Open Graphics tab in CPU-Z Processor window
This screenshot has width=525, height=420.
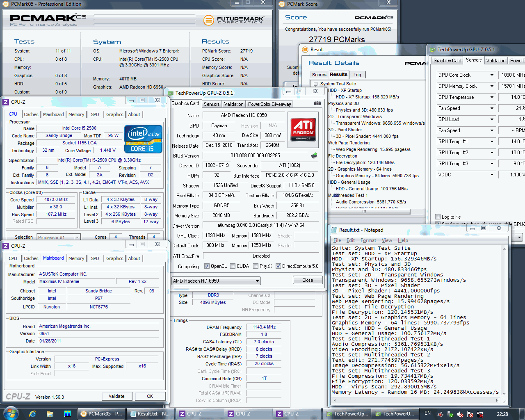(114, 114)
